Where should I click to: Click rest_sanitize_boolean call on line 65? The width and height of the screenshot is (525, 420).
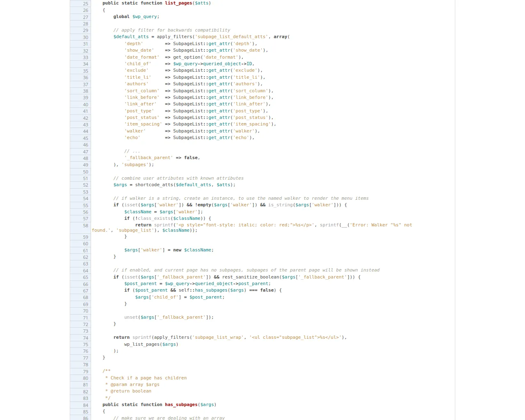tap(290, 277)
